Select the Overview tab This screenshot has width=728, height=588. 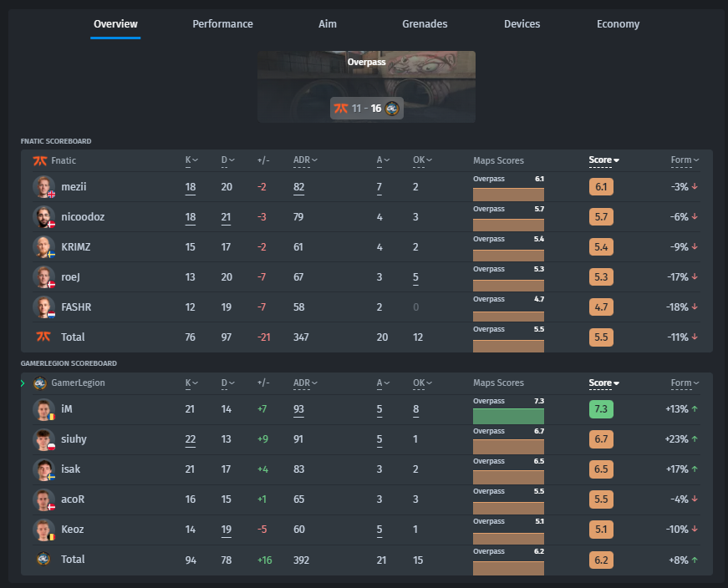click(x=115, y=23)
